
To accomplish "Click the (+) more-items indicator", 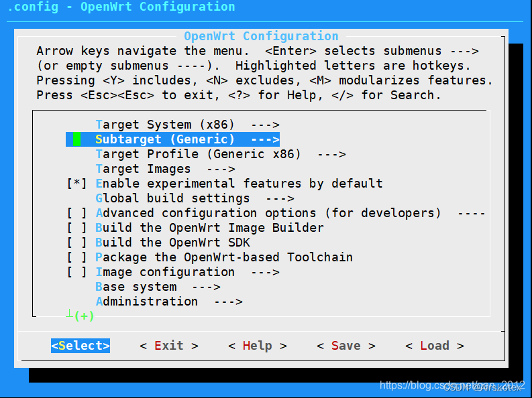I will coord(84,316).
